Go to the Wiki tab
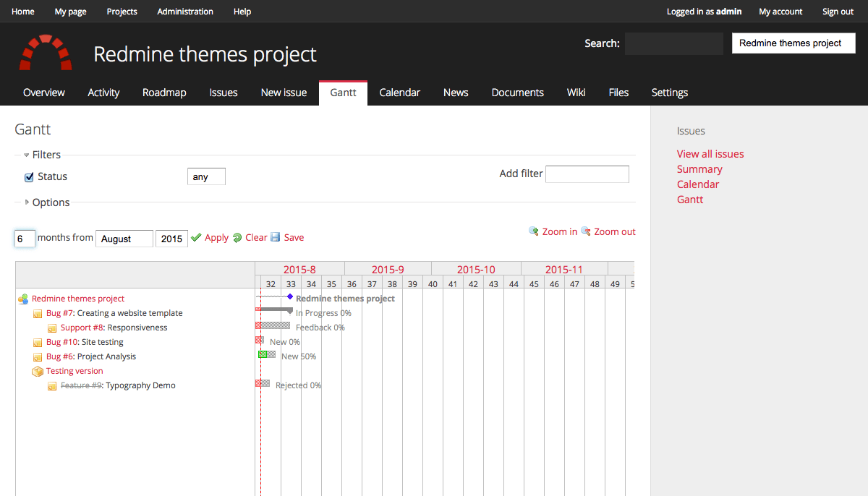868x496 pixels. (x=576, y=93)
